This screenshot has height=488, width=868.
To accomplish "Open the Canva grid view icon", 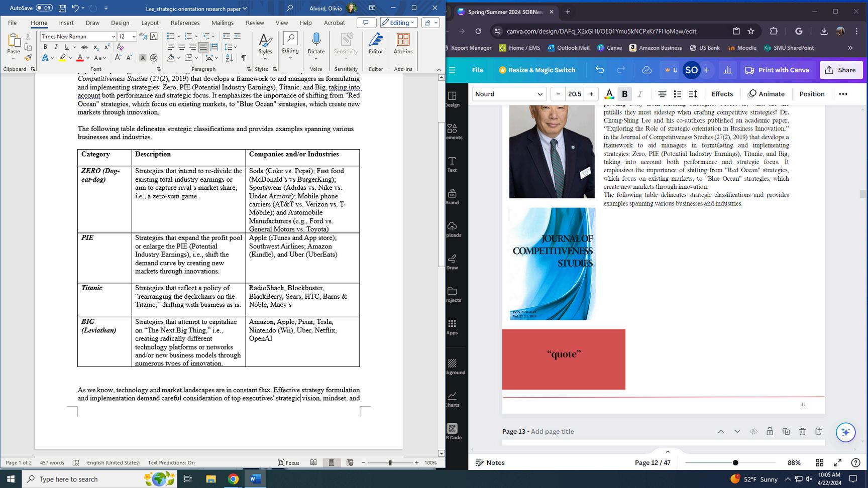I will tap(819, 462).
